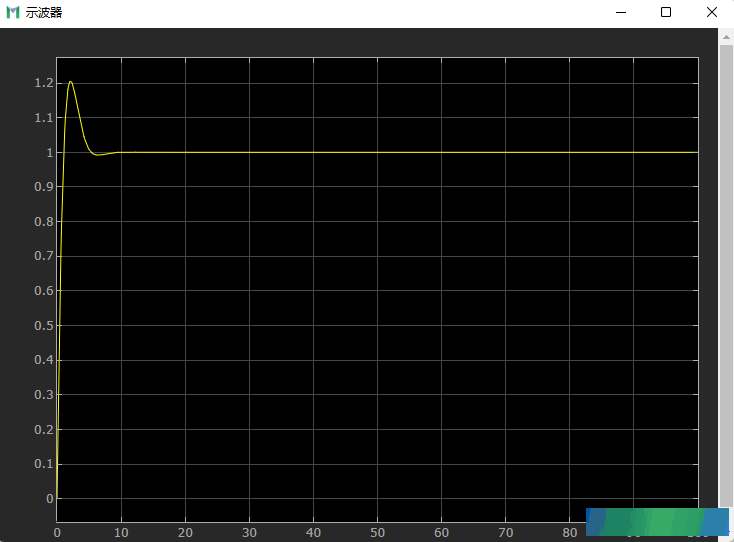Minimize the 示波器 window
734x542 pixels.
(621, 12)
